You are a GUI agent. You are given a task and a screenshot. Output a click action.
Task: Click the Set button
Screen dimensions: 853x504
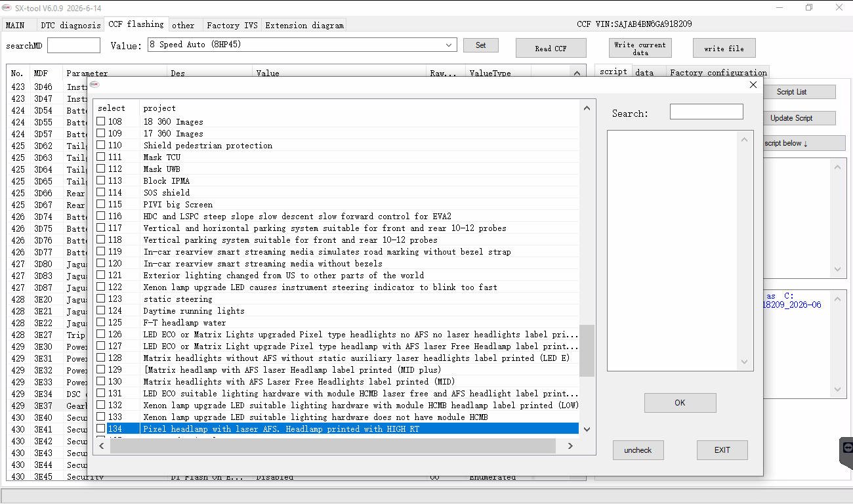[x=480, y=45]
